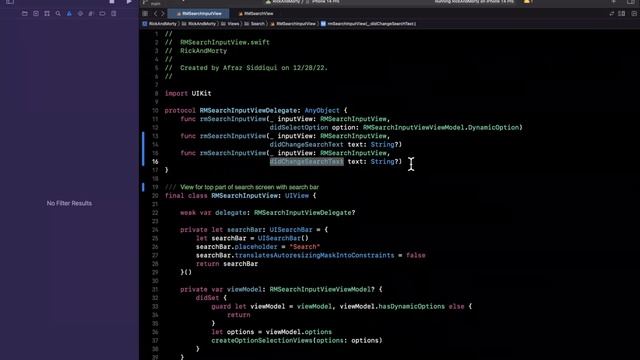This screenshot has height=360, width=640.
Task: Open the rmSearchInputView method breadcrumb
Action: [368, 24]
